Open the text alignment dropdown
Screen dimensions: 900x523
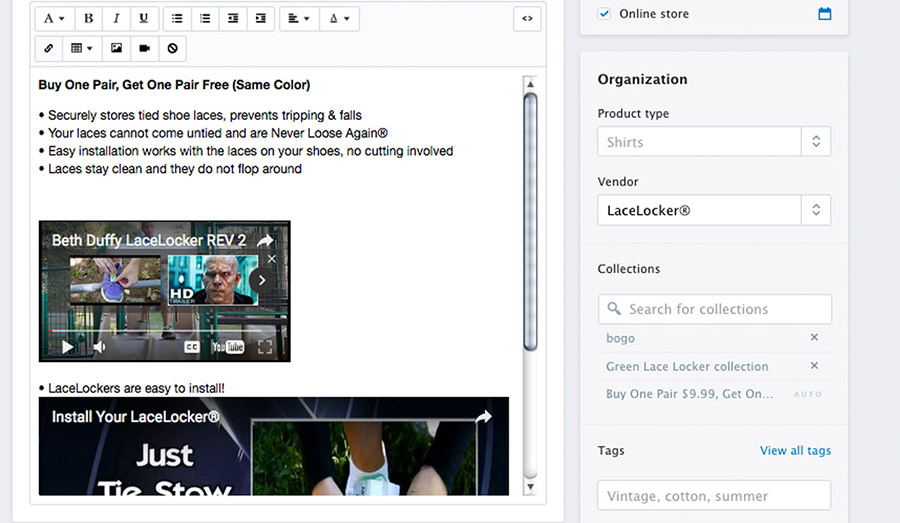point(298,19)
